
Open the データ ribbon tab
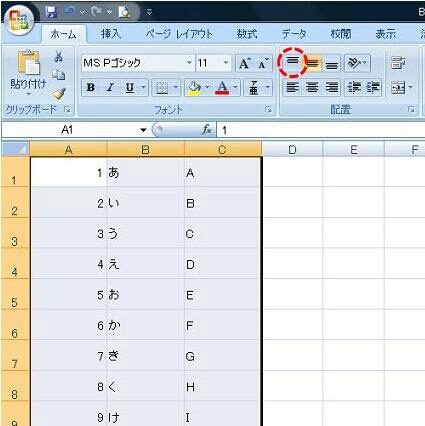click(x=294, y=34)
